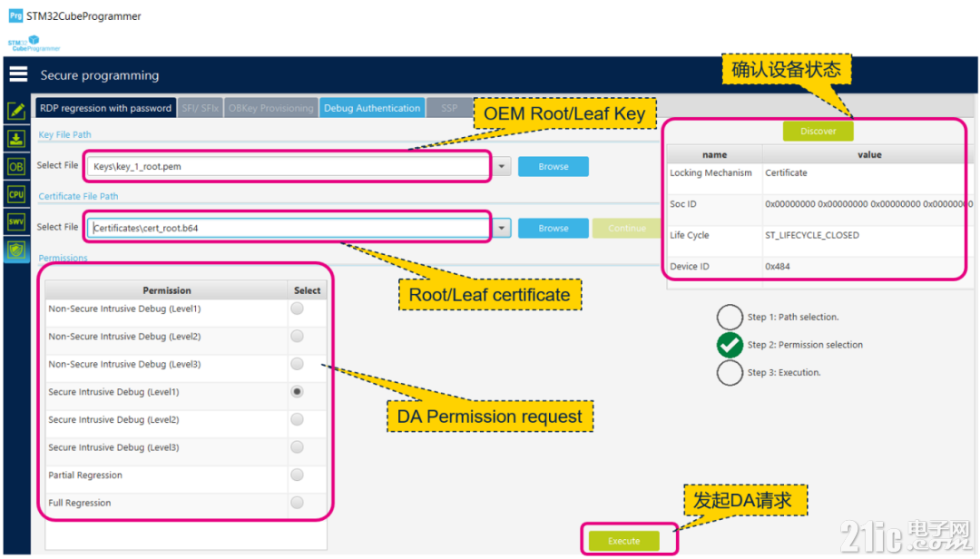Click the 0x484 device ID value
980x559 pixels.
point(778,267)
